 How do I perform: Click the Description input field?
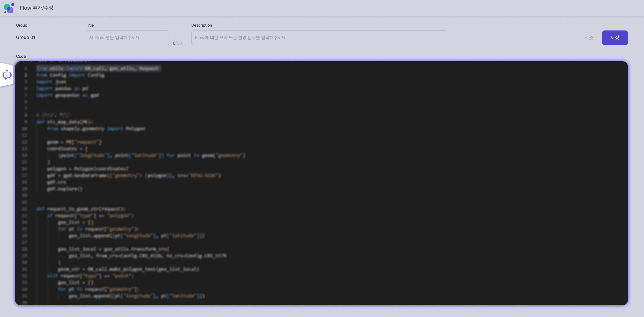coord(319,38)
